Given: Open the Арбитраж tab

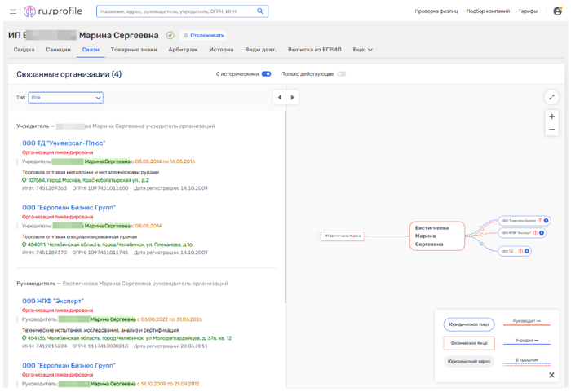Looking at the screenshot, I should tap(183, 50).
